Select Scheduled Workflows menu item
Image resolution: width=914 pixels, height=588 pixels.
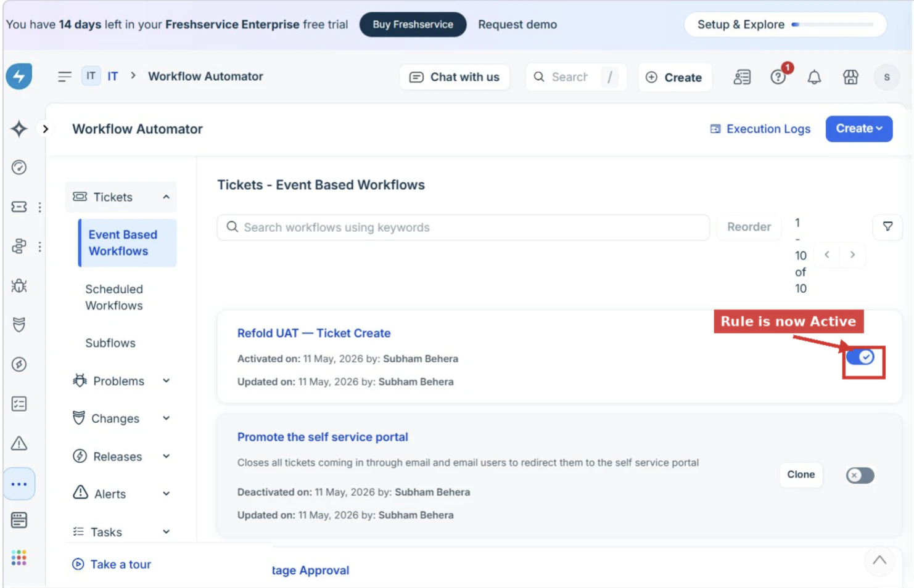click(114, 297)
